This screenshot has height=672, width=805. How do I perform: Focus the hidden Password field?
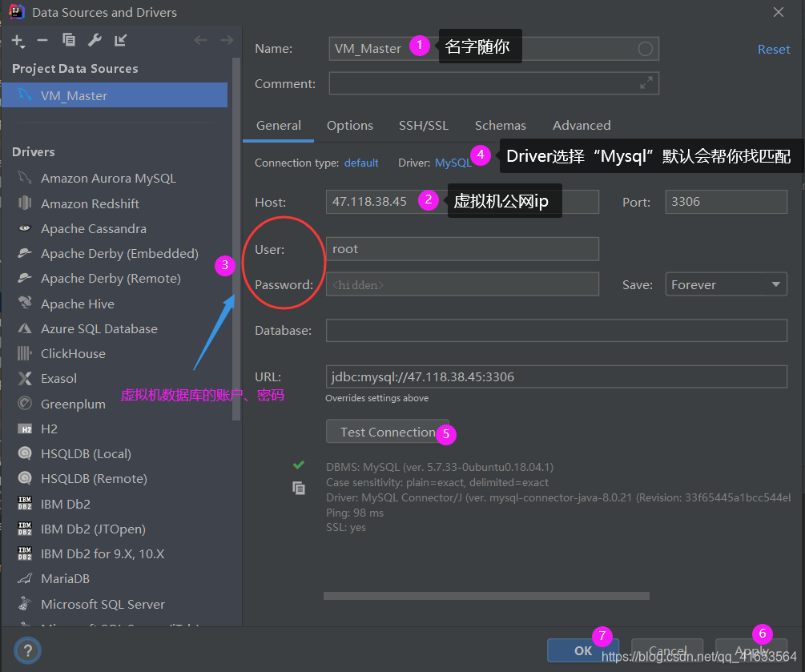[x=462, y=284]
